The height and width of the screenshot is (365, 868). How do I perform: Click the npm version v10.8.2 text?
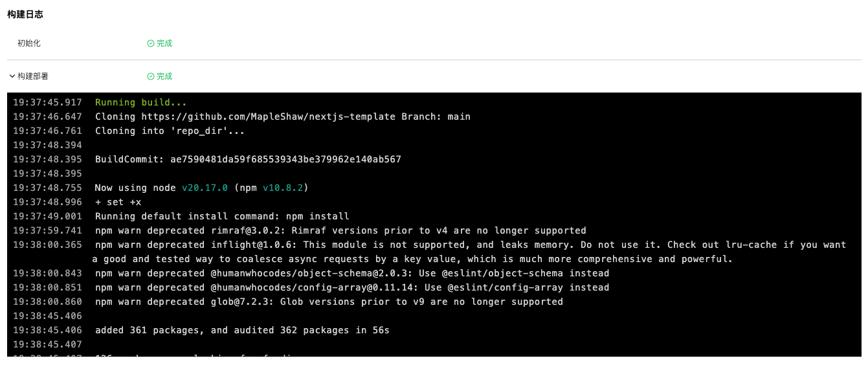283,188
